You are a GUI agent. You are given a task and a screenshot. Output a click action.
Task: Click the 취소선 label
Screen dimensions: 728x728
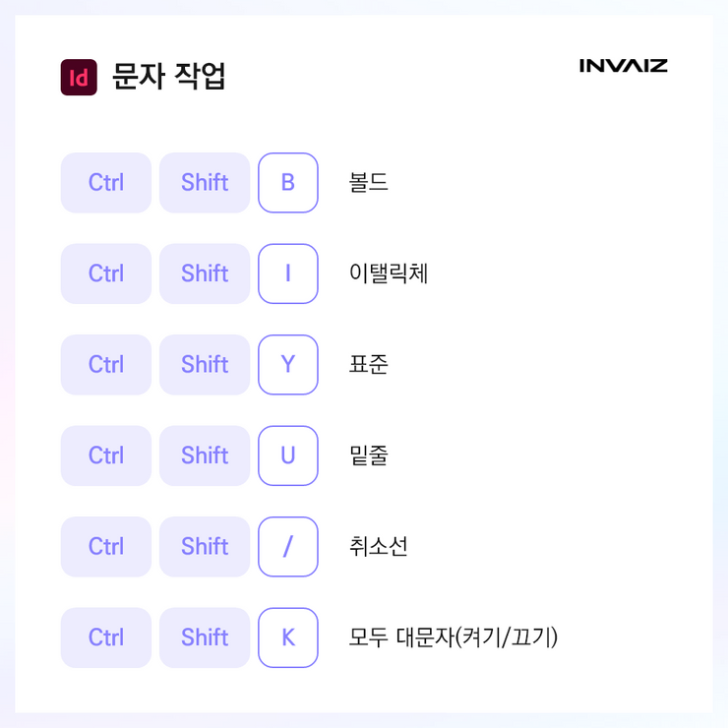[x=379, y=546]
